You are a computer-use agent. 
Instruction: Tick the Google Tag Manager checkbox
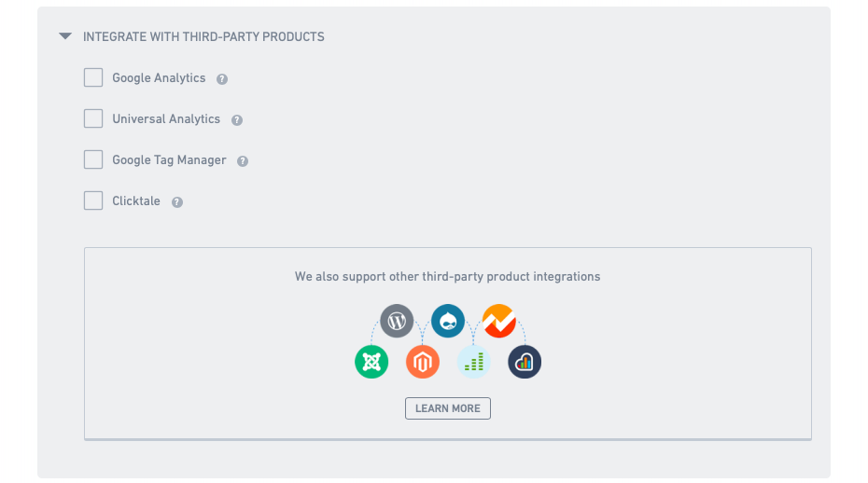point(93,159)
